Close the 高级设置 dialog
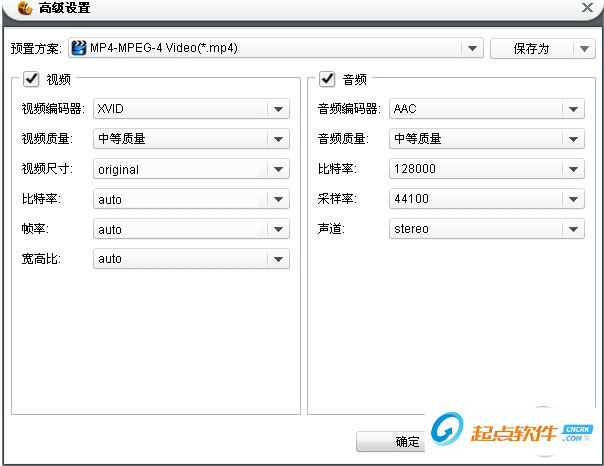The height and width of the screenshot is (466, 604). 587,7
